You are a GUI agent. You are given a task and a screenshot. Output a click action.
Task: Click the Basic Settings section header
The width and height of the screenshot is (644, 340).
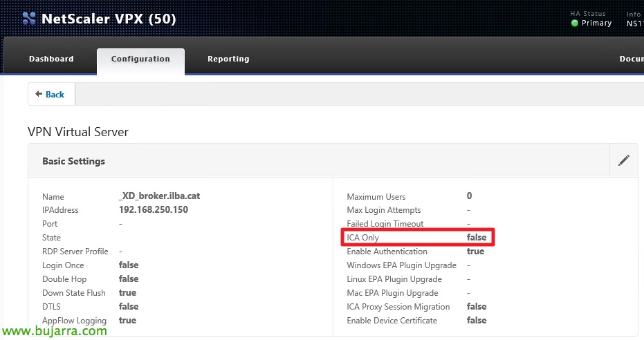(73, 161)
